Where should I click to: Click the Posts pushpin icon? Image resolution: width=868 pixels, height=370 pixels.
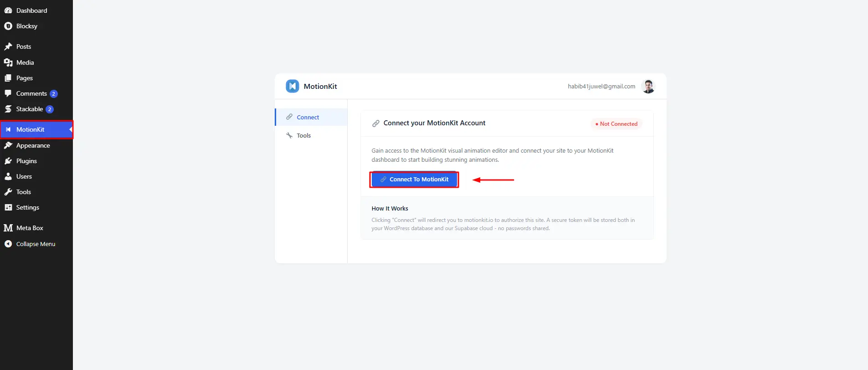pyautogui.click(x=8, y=46)
